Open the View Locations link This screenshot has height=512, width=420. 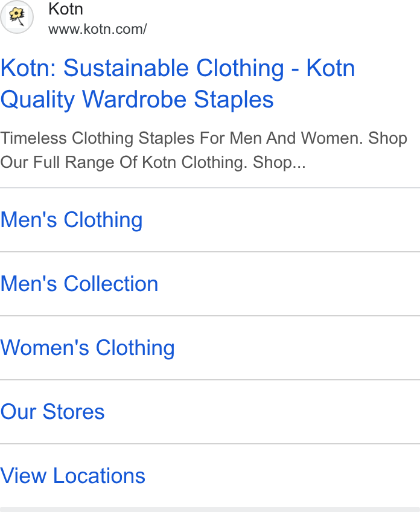click(x=73, y=476)
